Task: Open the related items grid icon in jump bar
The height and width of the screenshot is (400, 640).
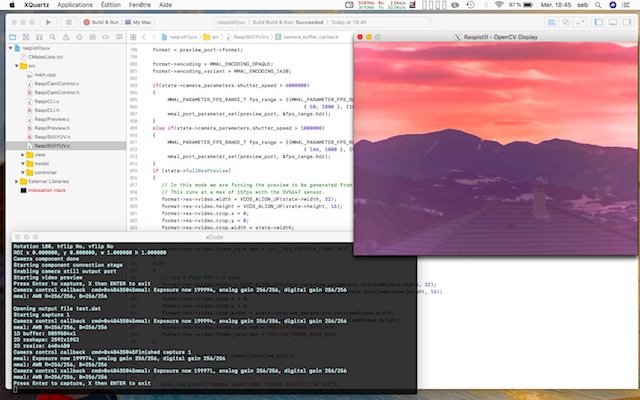Action: pyautogui.click(x=133, y=37)
